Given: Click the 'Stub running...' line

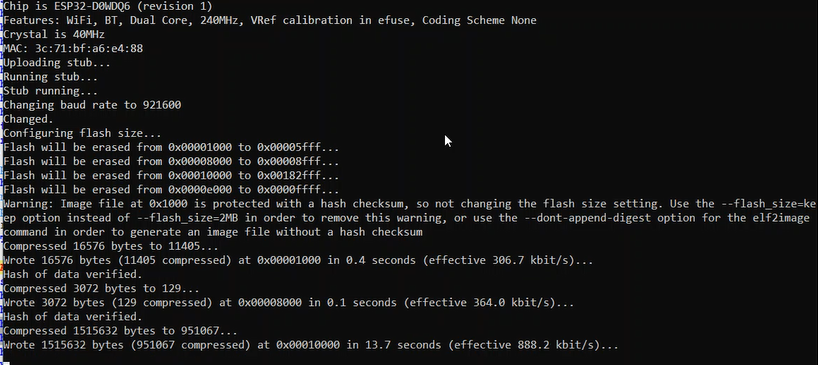Looking at the screenshot, I should click(51, 91).
